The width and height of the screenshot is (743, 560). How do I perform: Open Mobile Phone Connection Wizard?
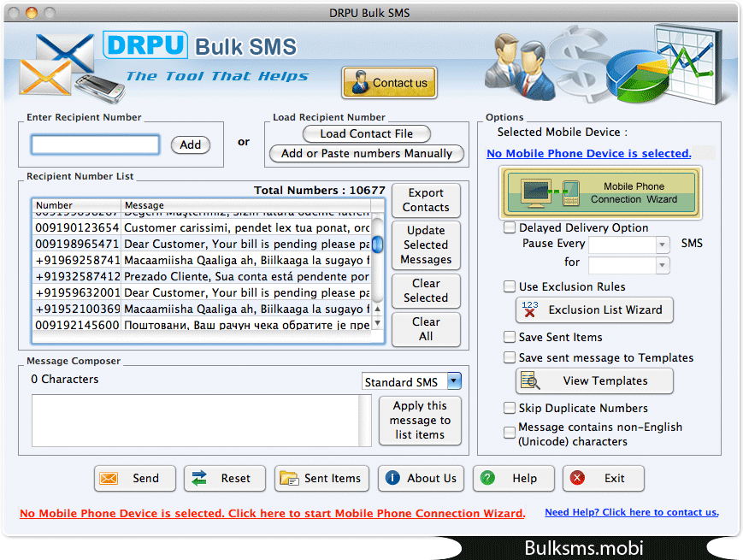600,193
